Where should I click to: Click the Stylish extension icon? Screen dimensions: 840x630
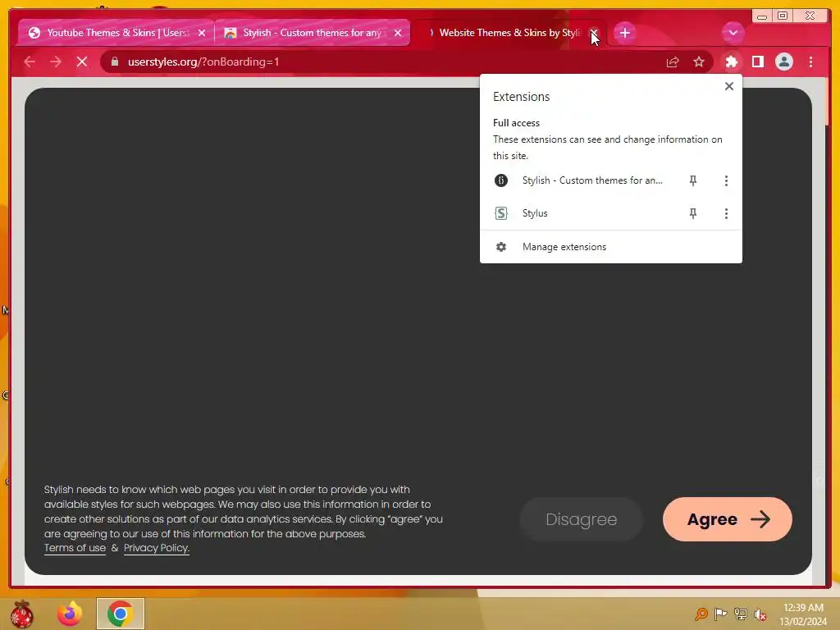[501, 180]
